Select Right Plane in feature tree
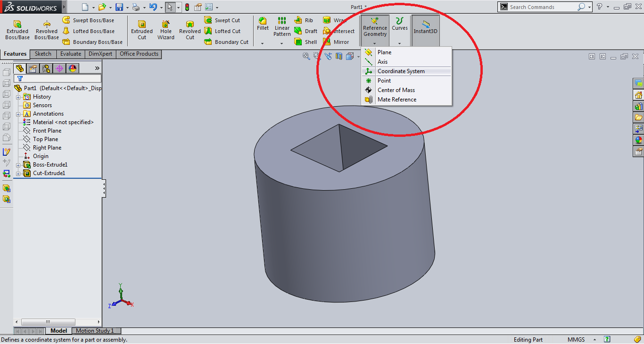Image resolution: width=644 pixels, height=344 pixels. (x=42, y=148)
